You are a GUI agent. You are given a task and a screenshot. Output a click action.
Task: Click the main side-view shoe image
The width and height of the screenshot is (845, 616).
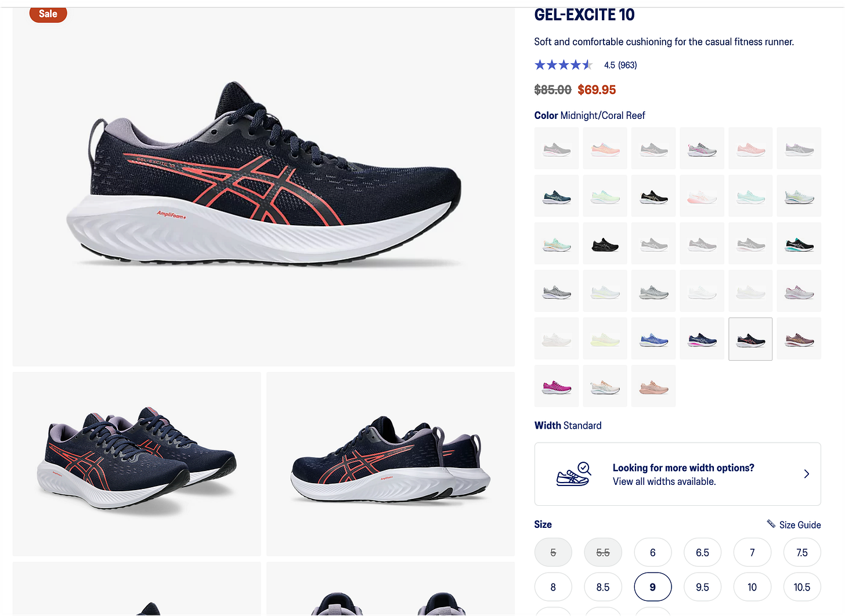(263, 186)
